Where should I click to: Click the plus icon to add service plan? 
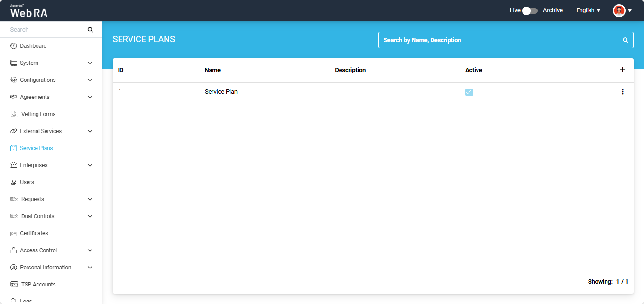tap(622, 70)
